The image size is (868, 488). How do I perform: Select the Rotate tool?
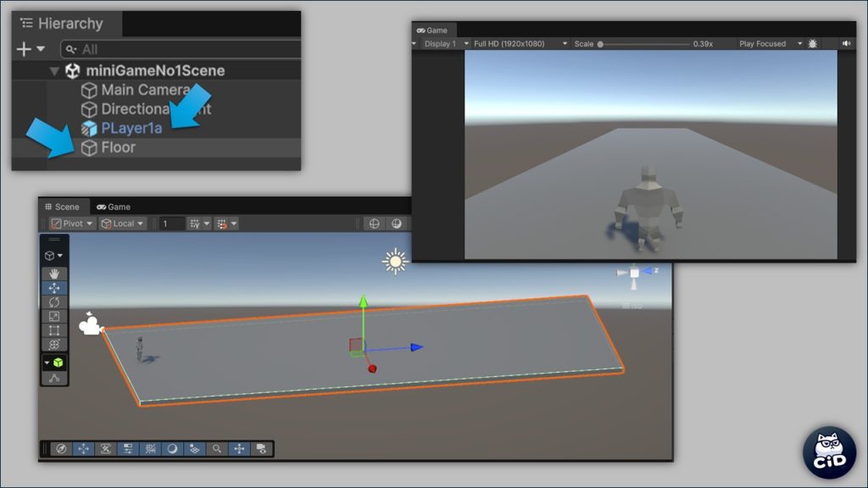(x=55, y=302)
